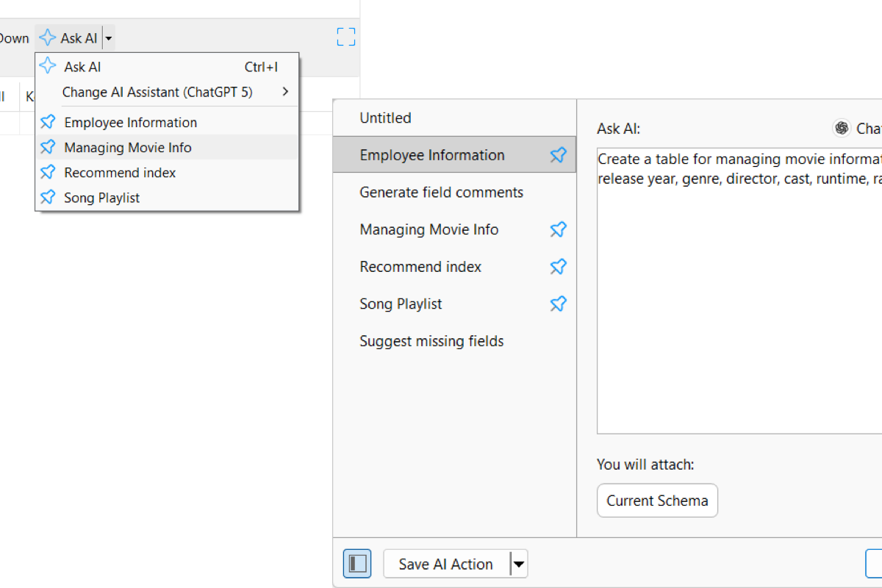Click pin icon of Song Playlist menu entry
882x588 pixels.
point(48,197)
